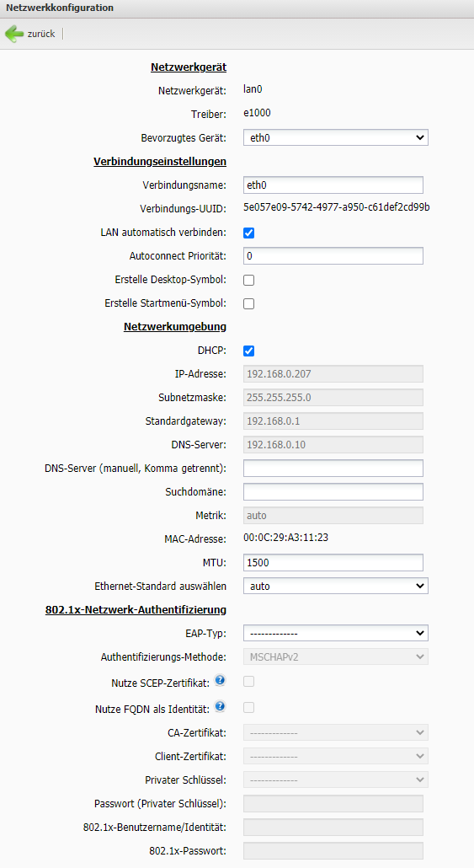Focus the Autoconnect Priorität field
The height and width of the screenshot is (868, 474).
coord(333,255)
